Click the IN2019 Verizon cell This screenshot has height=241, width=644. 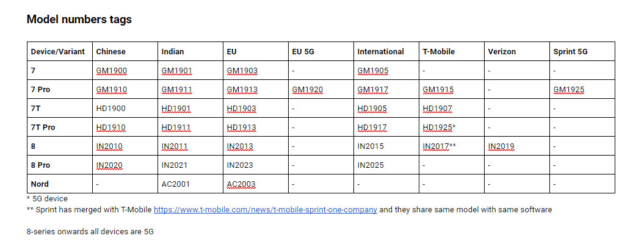(516, 146)
